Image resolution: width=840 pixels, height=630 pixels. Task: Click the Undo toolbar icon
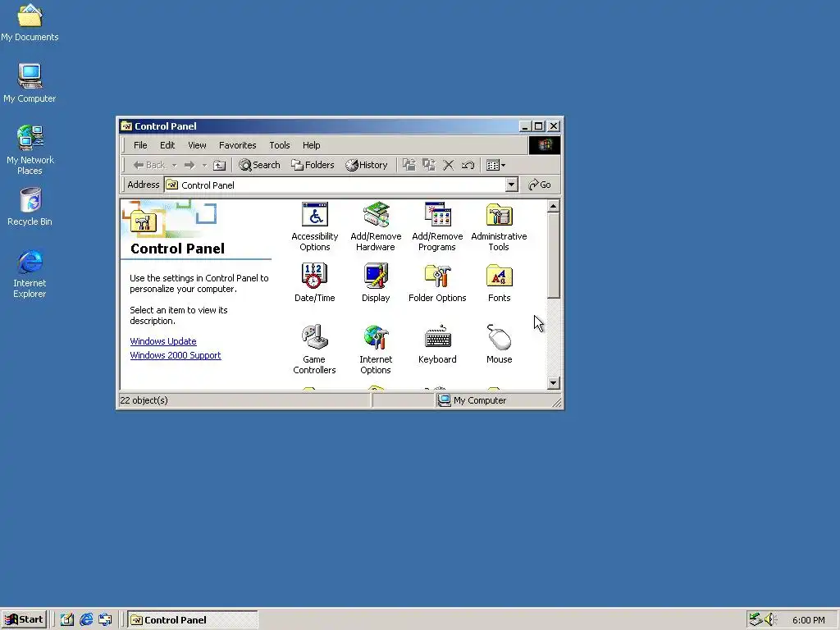468,165
